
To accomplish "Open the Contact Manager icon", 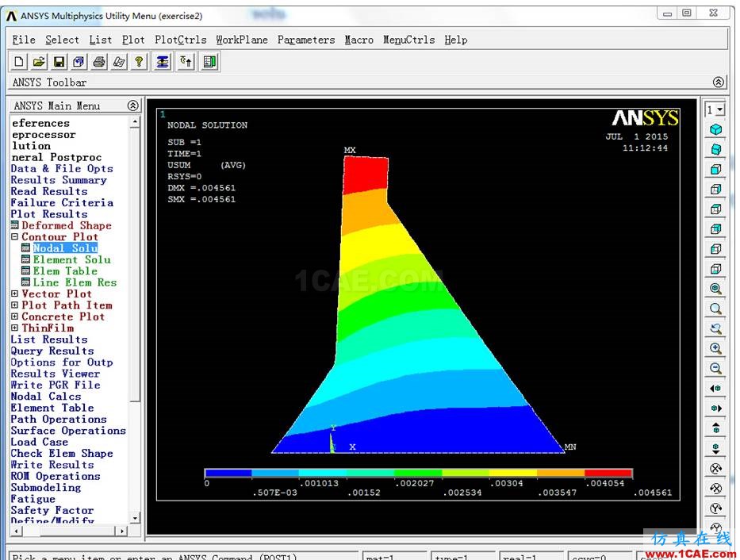I will pyautogui.click(x=209, y=62).
